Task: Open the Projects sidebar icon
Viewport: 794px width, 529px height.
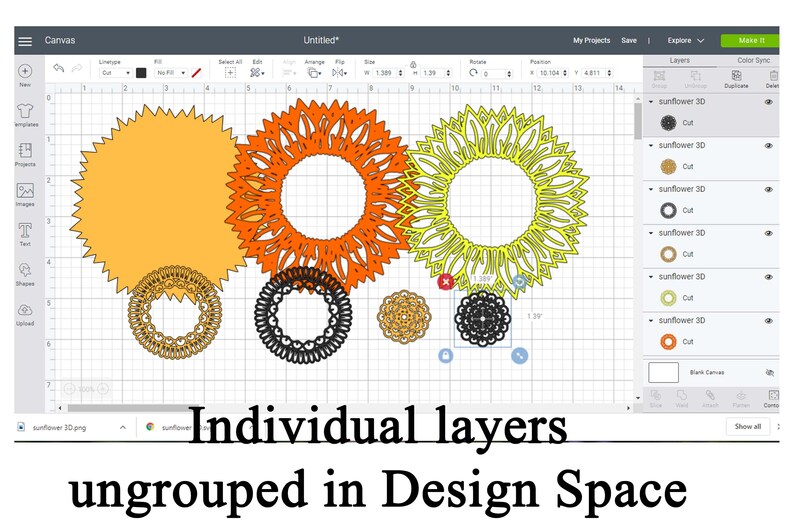Action: (25, 150)
